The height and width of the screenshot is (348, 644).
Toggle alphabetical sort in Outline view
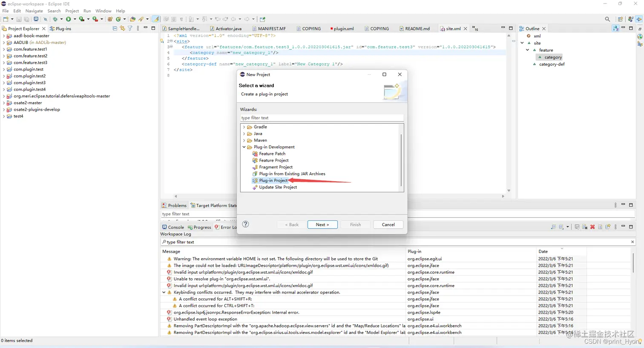coord(615,29)
